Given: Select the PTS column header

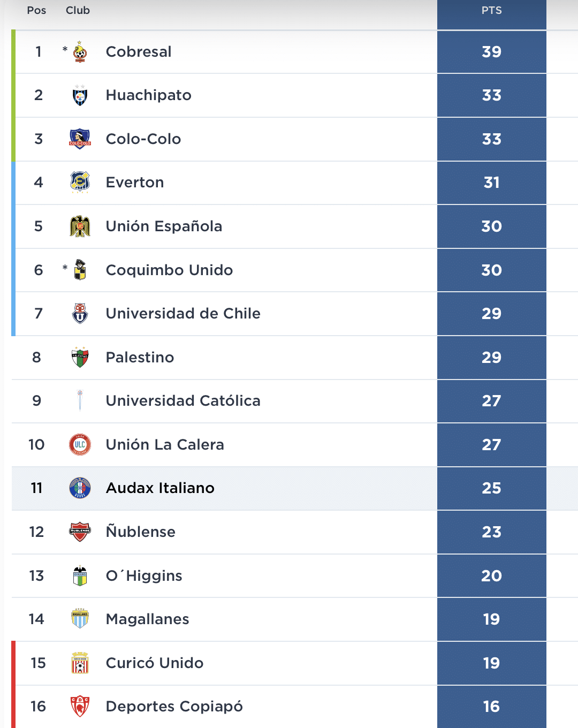Looking at the screenshot, I should click(x=492, y=11).
